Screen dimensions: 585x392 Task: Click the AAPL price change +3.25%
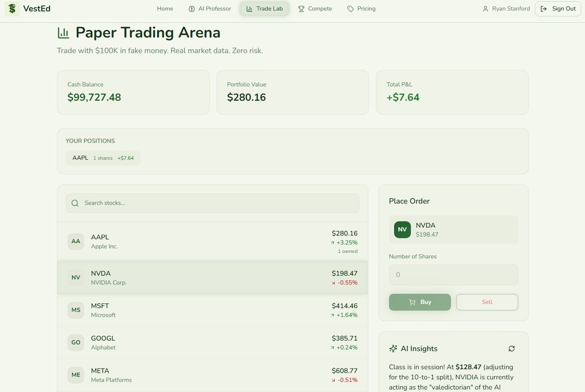(344, 243)
